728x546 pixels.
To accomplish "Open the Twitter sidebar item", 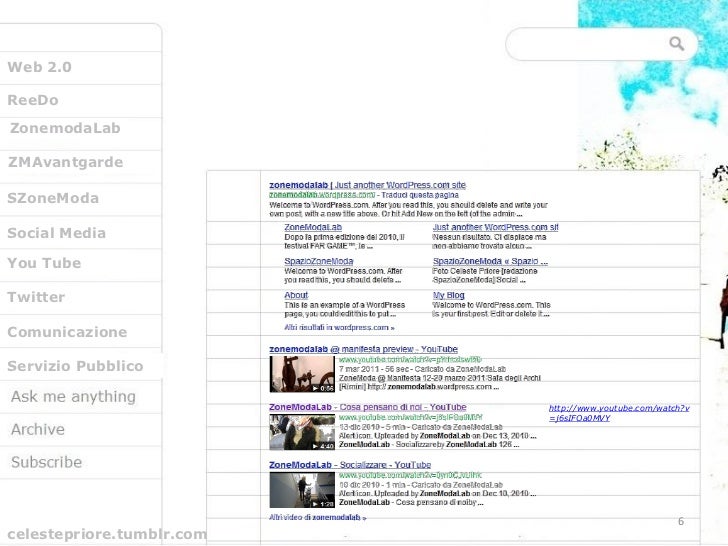I will [x=36, y=297].
